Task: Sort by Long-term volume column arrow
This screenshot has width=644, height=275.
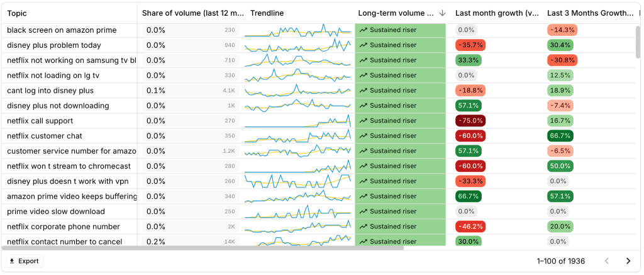Action: (x=442, y=13)
